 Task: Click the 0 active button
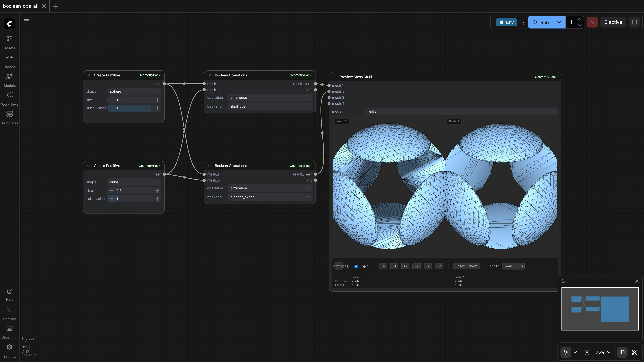point(613,22)
